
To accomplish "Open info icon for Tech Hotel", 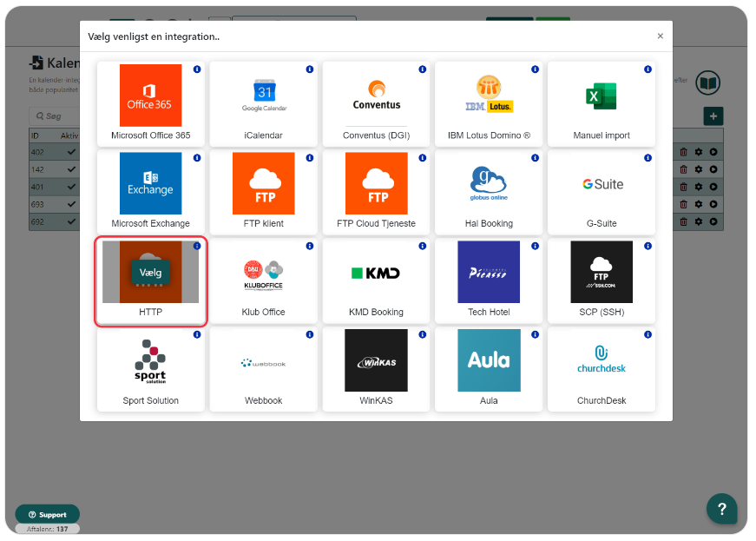I will point(536,246).
